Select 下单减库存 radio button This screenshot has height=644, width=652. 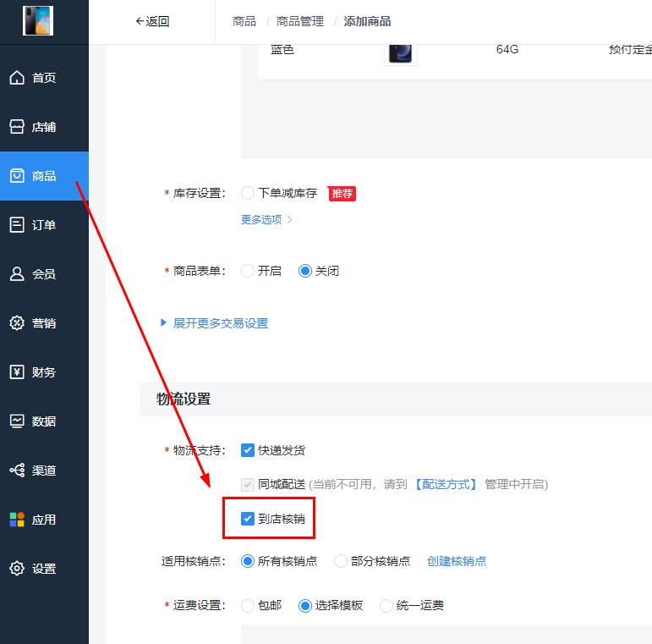(x=248, y=193)
